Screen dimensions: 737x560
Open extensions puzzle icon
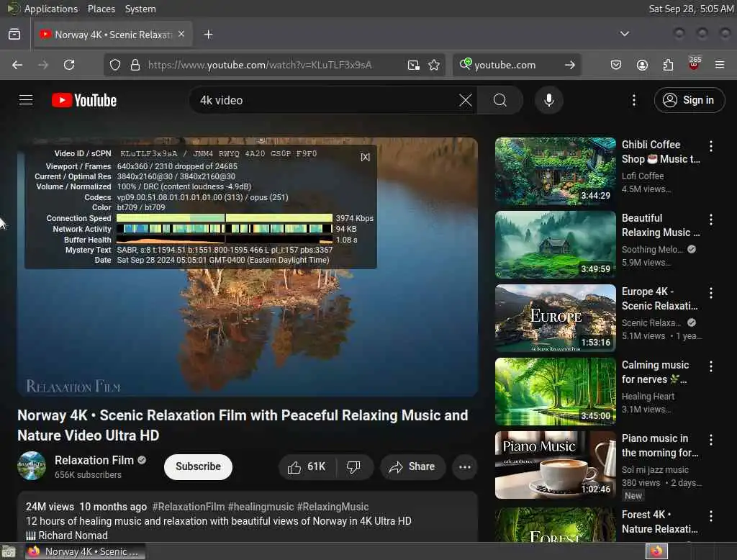click(668, 65)
